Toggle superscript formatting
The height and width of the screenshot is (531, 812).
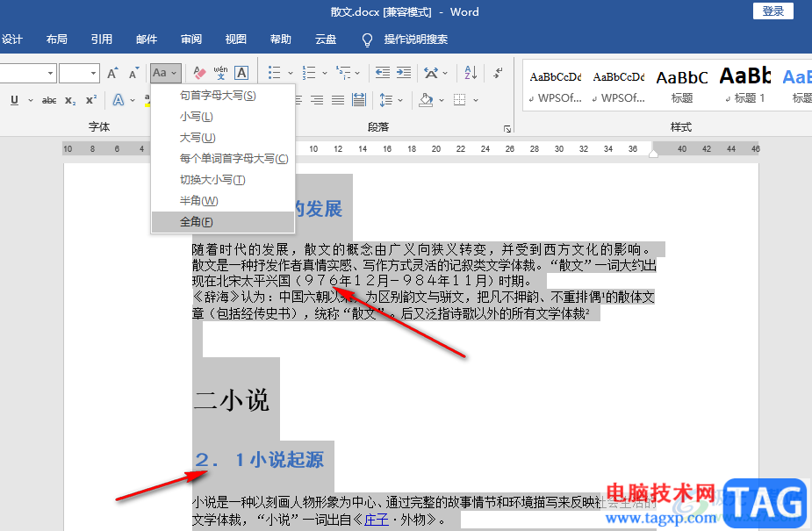(91, 100)
